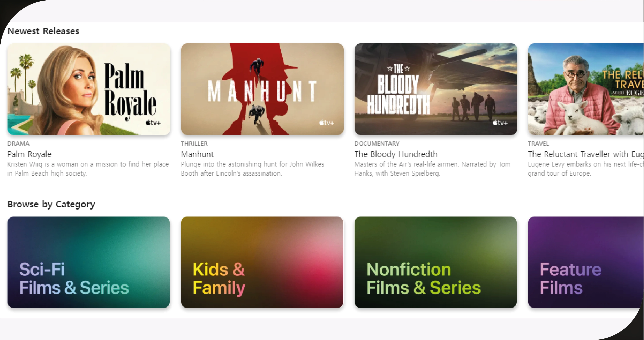Click the Newest Releases section heading
This screenshot has height=340, width=644.
pos(43,31)
